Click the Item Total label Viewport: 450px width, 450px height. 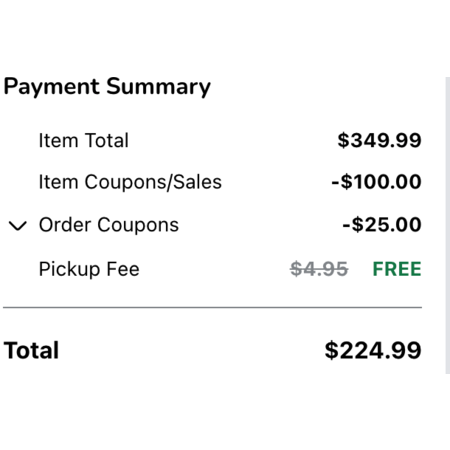coord(84,140)
